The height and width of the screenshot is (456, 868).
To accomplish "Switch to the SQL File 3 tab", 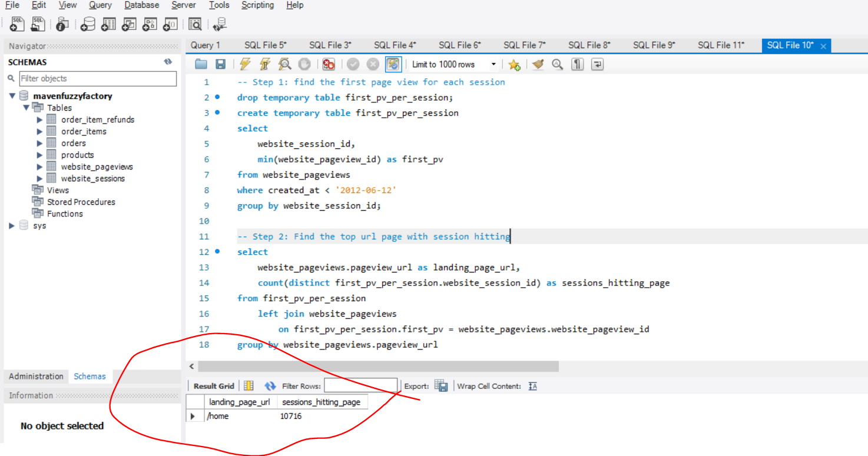I will tap(330, 45).
